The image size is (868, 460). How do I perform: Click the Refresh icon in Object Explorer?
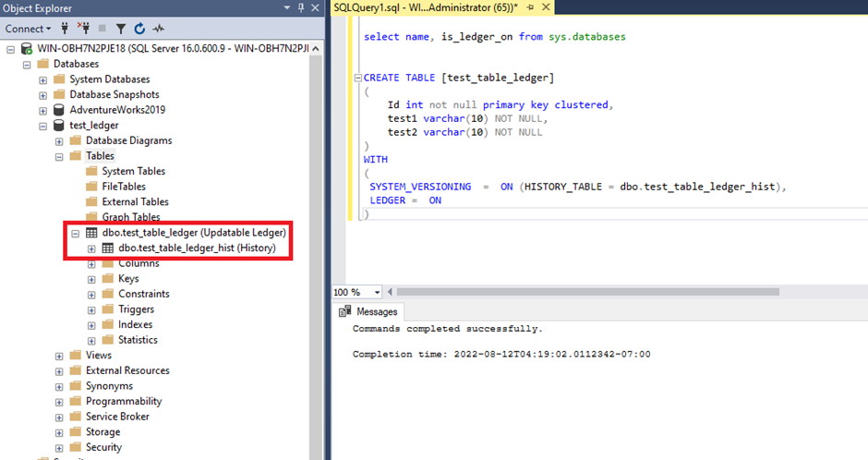tap(139, 29)
